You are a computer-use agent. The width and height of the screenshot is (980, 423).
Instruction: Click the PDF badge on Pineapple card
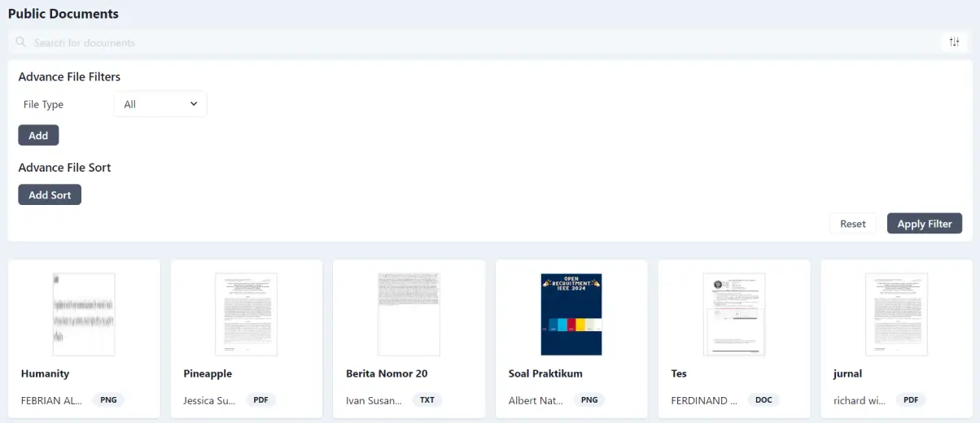point(261,400)
